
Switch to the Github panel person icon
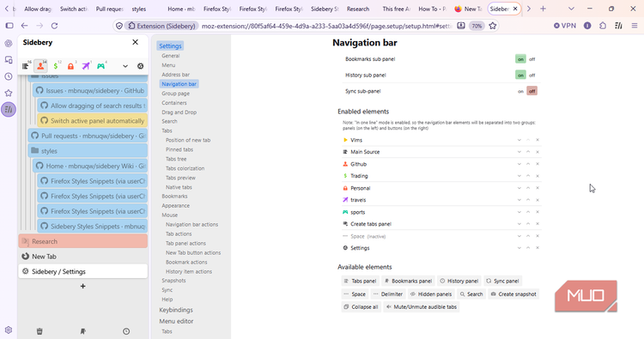point(40,66)
